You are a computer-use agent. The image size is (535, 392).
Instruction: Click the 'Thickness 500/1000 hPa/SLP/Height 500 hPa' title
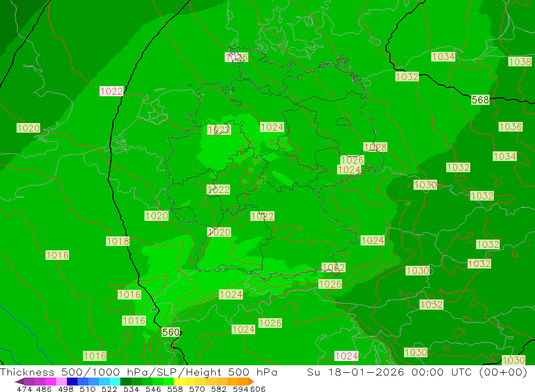(139, 372)
